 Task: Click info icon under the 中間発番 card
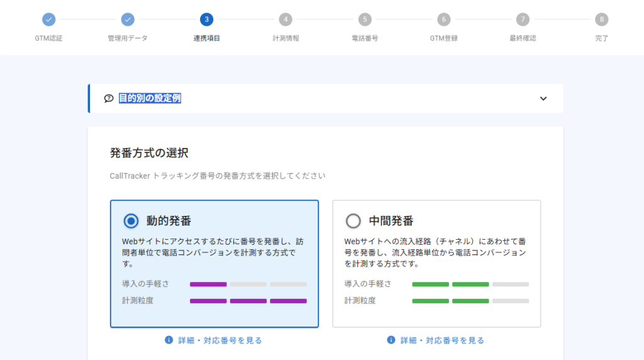pyautogui.click(x=391, y=340)
